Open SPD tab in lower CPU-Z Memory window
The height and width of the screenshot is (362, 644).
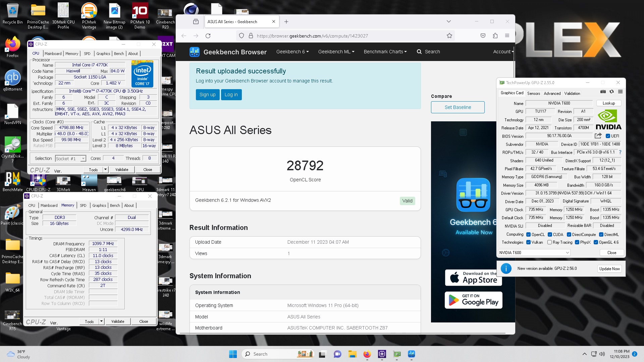tap(83, 205)
